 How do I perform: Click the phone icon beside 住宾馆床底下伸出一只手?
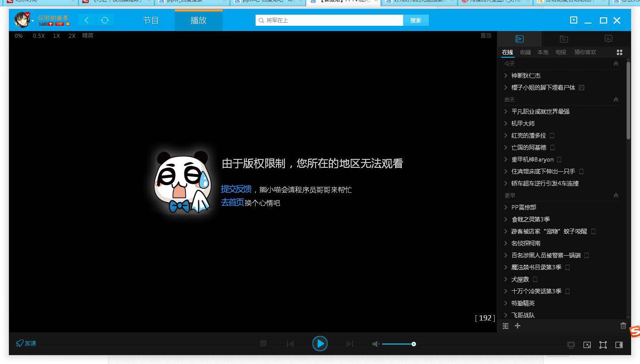point(581,171)
